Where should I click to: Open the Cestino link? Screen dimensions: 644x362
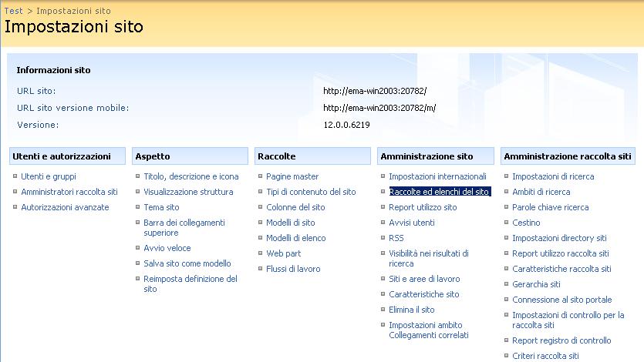click(x=526, y=223)
